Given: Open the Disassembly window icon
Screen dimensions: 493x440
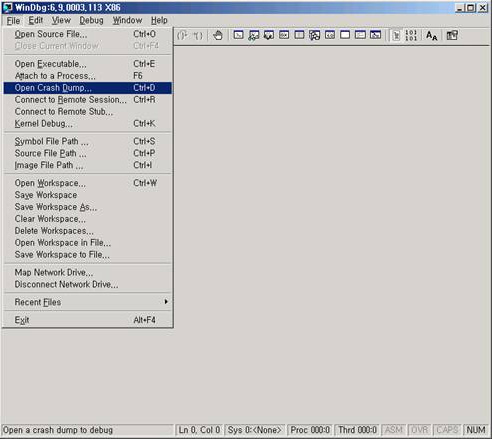Looking at the screenshot, I should (x=330, y=35).
